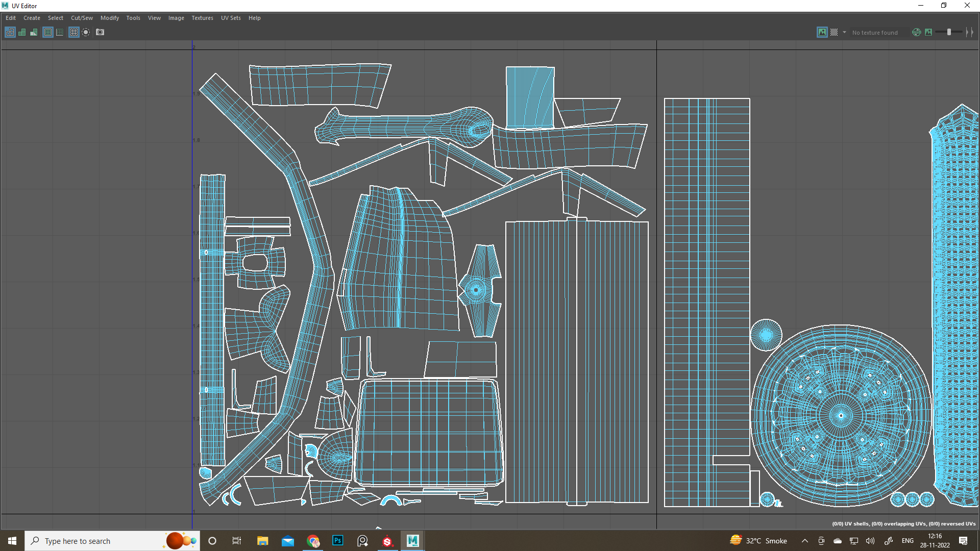Toggle the shaded UV shells display icon
This screenshot has width=980, height=551.
pos(22,32)
